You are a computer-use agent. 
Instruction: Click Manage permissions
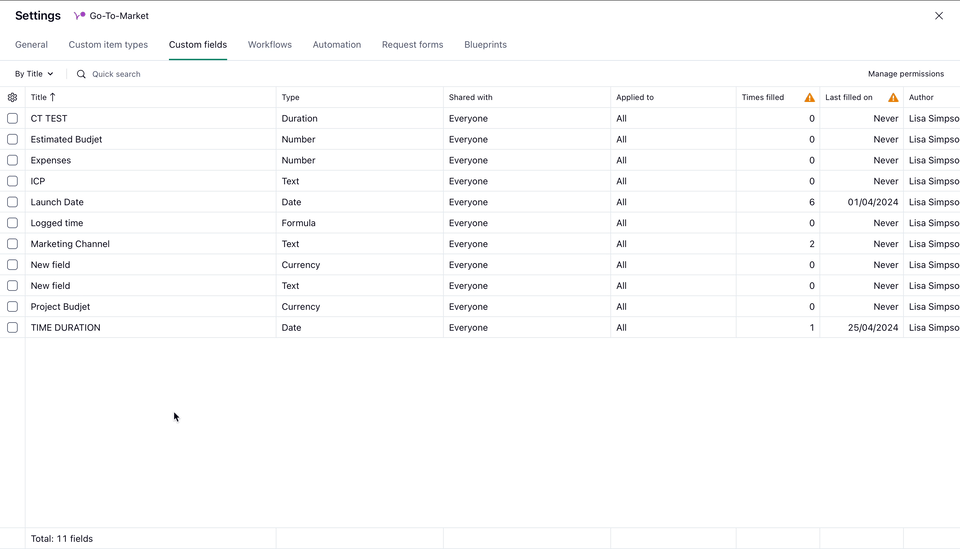(905, 74)
